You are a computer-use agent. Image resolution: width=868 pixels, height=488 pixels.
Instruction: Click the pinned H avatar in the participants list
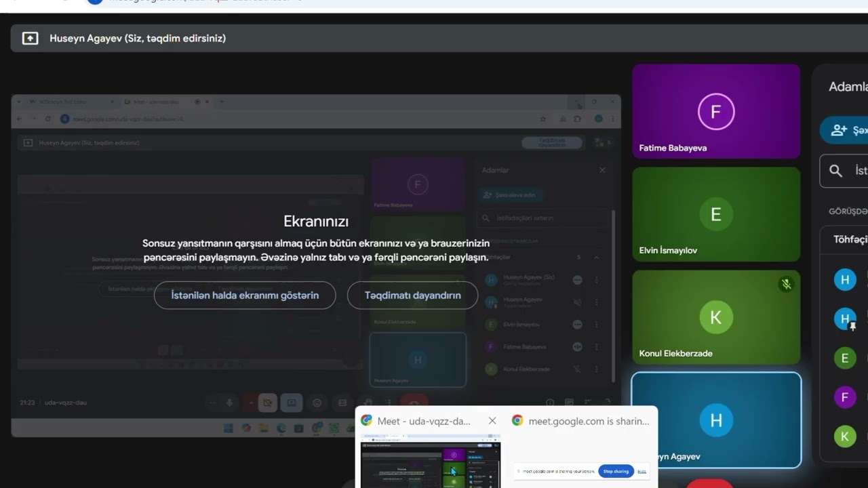point(845,319)
